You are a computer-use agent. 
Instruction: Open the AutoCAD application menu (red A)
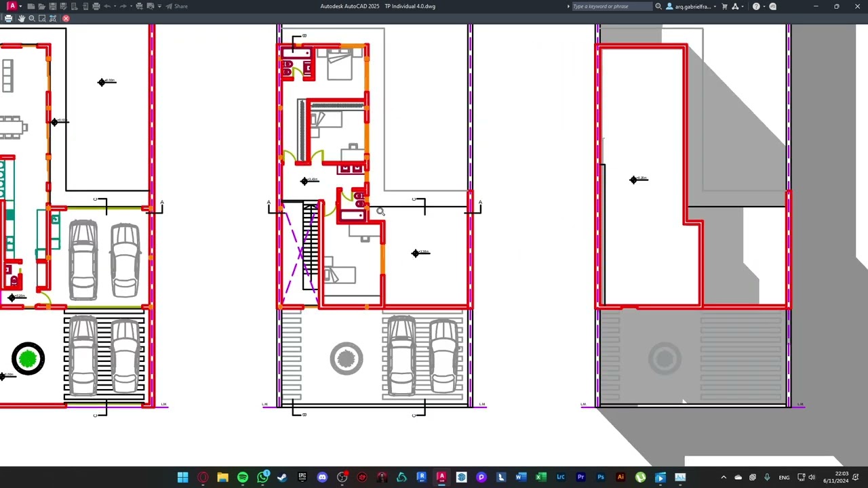(x=12, y=6)
